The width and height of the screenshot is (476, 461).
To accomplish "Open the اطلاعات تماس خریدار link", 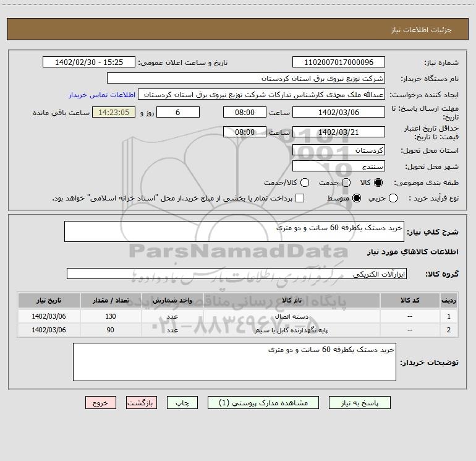I will (102, 95).
